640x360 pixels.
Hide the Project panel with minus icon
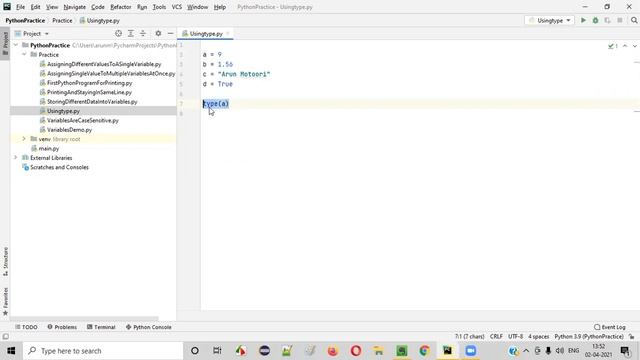click(x=170, y=33)
